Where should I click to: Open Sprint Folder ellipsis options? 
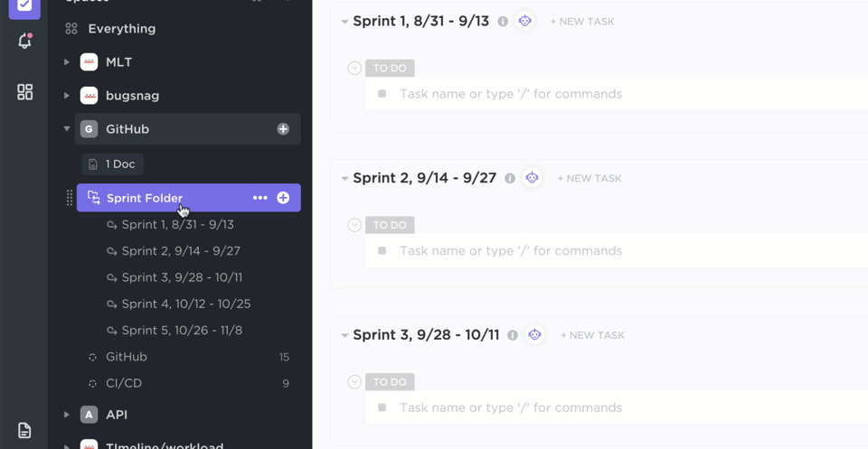[x=260, y=198]
